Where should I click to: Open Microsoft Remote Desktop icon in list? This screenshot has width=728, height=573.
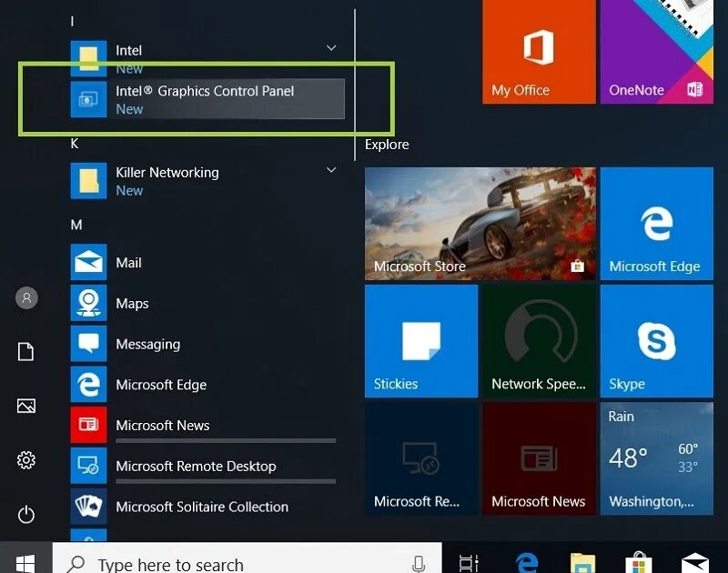(x=88, y=466)
